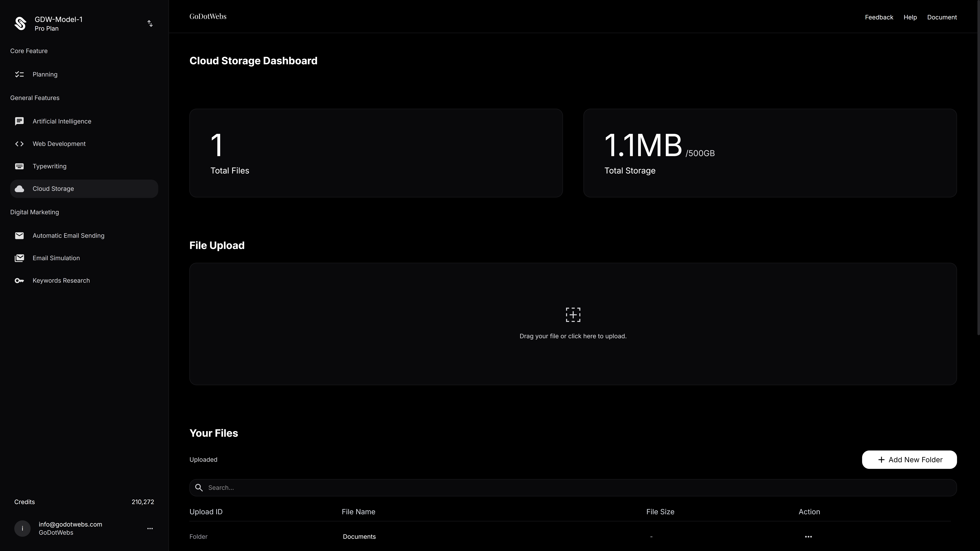Viewport: 980px width, 551px height.
Task: Click the Automatic Email Sending envelope icon
Action: point(19,236)
